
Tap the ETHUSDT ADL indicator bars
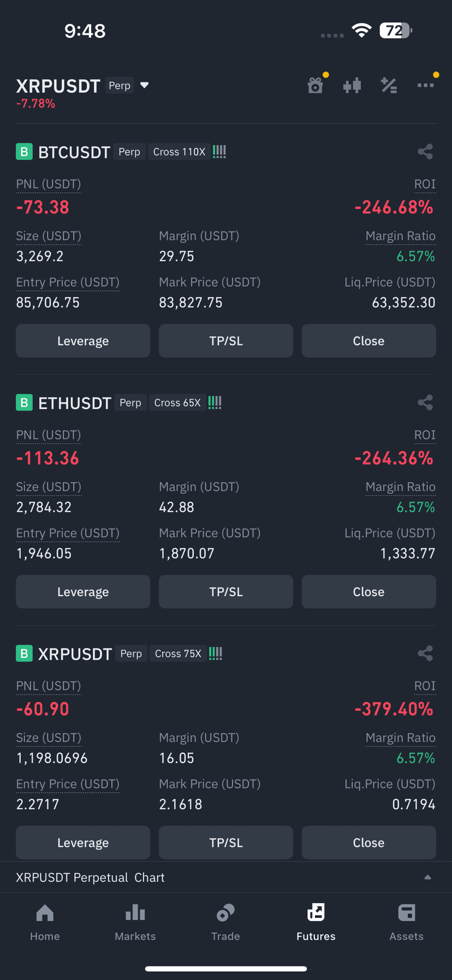click(215, 403)
